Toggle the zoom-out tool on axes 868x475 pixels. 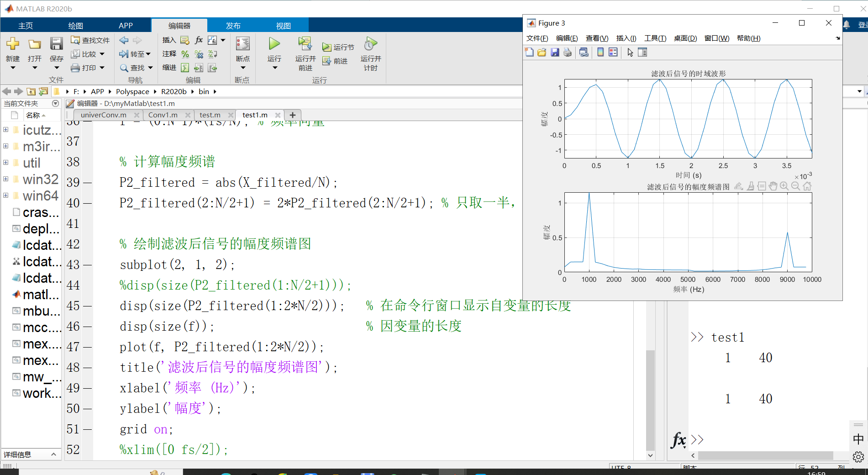pyautogui.click(x=795, y=186)
